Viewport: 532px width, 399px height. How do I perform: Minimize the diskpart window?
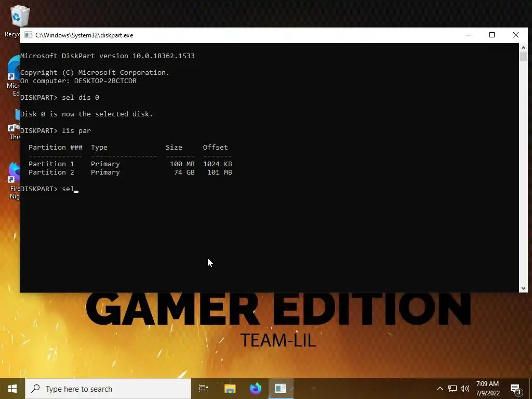(469, 35)
